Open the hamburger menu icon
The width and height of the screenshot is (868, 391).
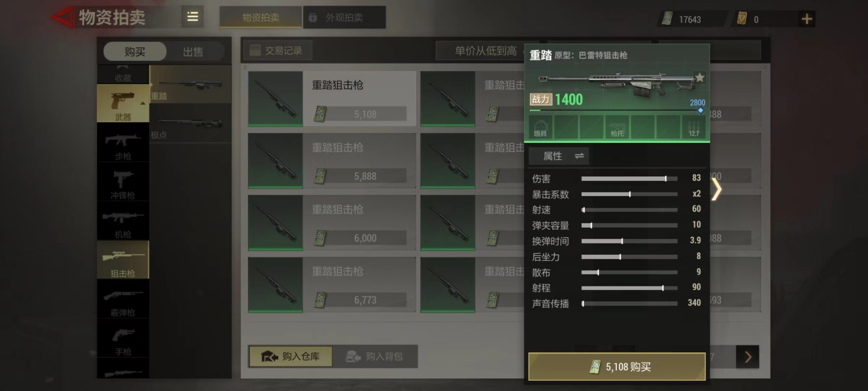pyautogui.click(x=192, y=17)
